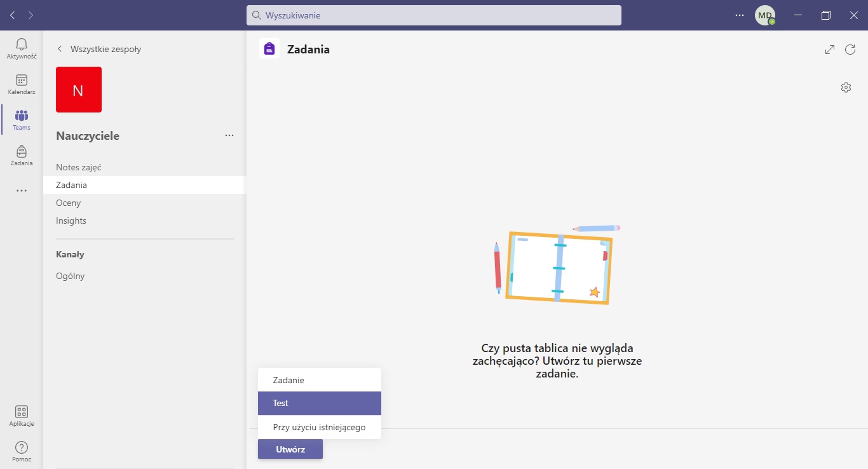Open assignments settings gear icon
Viewport: 868px width, 469px height.
[x=846, y=88]
